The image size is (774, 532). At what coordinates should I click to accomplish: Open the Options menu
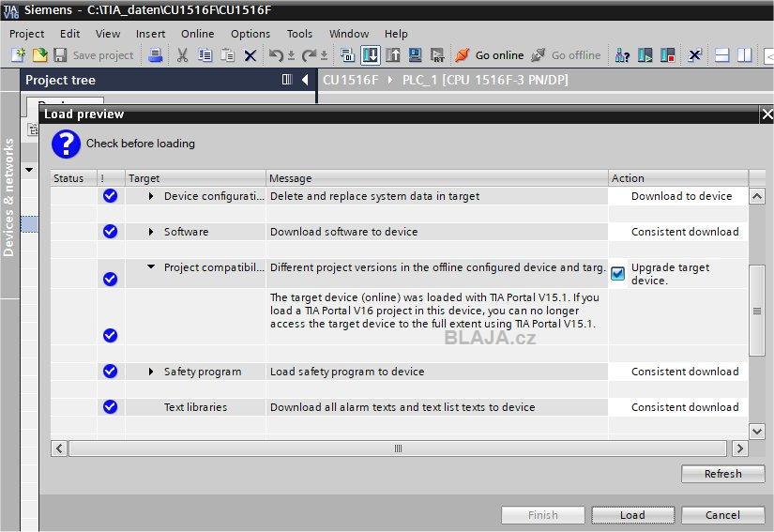[250, 34]
